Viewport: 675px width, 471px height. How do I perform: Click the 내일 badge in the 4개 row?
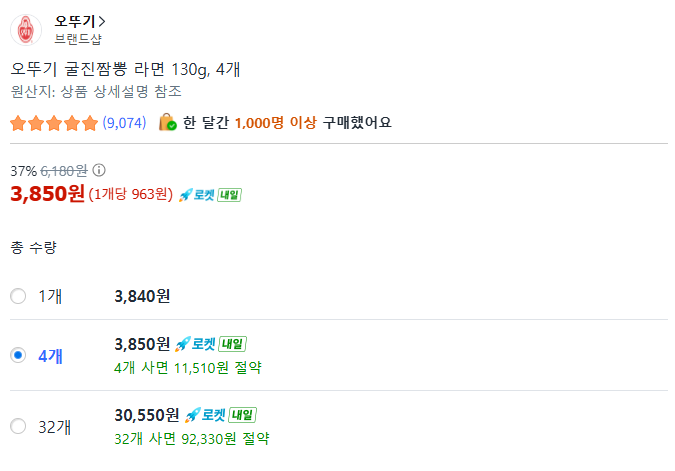[232, 344]
